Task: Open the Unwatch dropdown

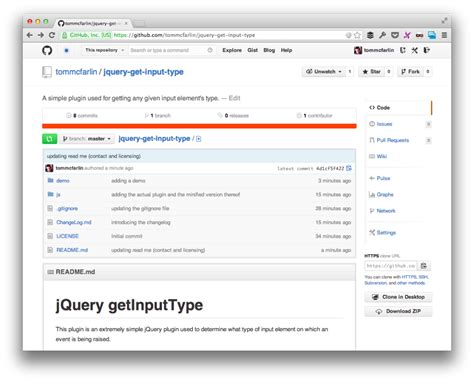Action: [x=323, y=72]
